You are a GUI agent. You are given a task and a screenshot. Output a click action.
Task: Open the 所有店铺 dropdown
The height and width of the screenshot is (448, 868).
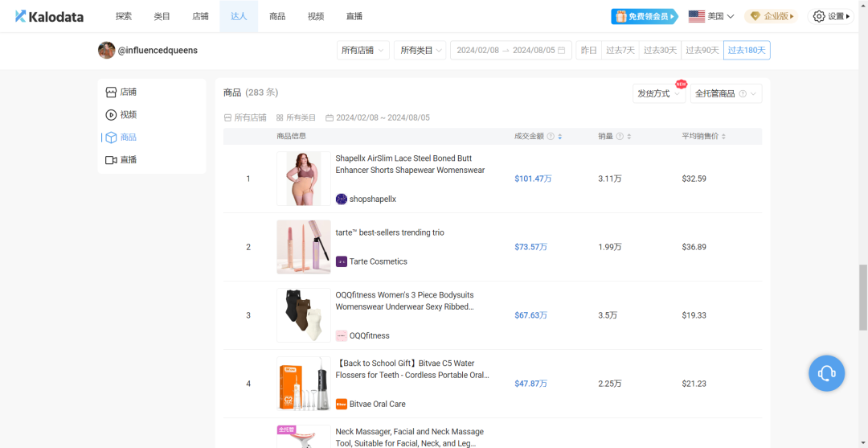362,50
